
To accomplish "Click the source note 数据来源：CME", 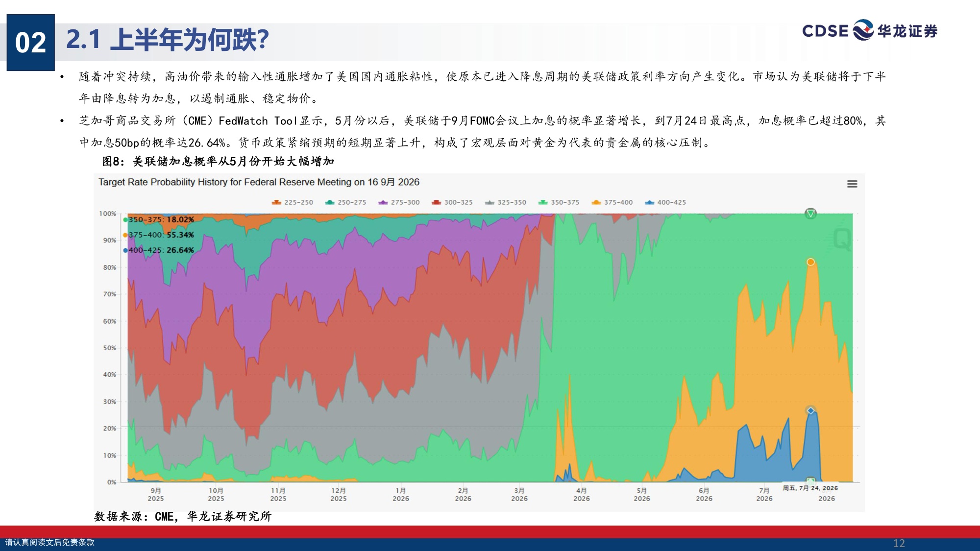I will (x=182, y=516).
